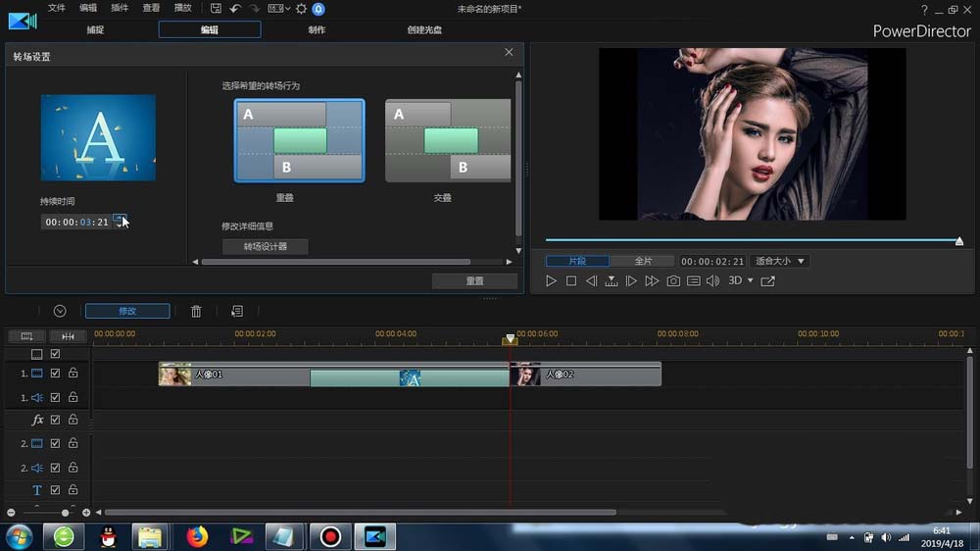Step to next frame
Image resolution: width=980 pixels, height=551 pixels.
pyautogui.click(x=631, y=280)
